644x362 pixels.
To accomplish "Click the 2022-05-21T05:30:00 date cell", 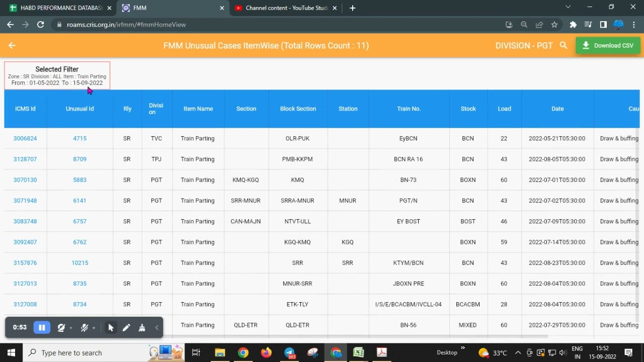I will [x=557, y=138].
